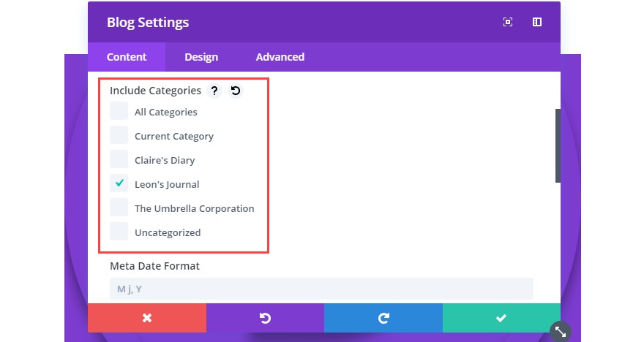Image resolution: width=644 pixels, height=342 pixels.
Task: Reset the Include Categories option
Action: [x=236, y=90]
